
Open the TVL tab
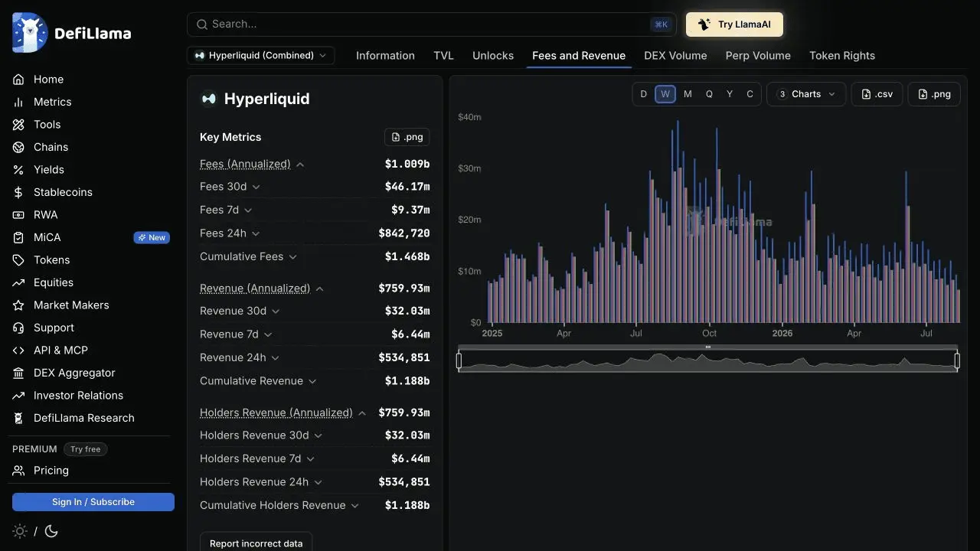tap(443, 56)
